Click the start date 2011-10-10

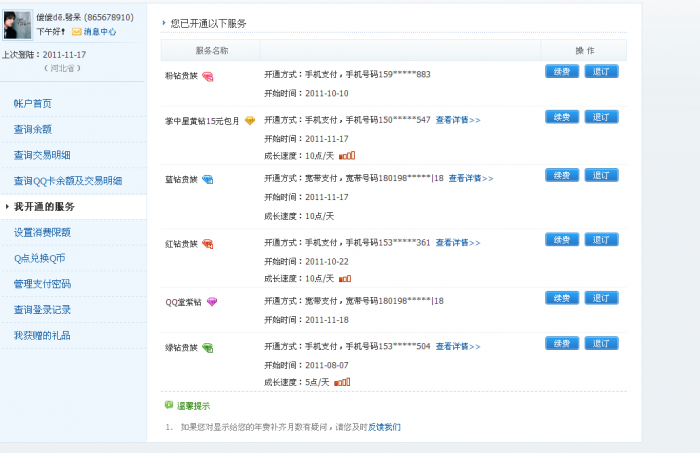click(x=327, y=93)
